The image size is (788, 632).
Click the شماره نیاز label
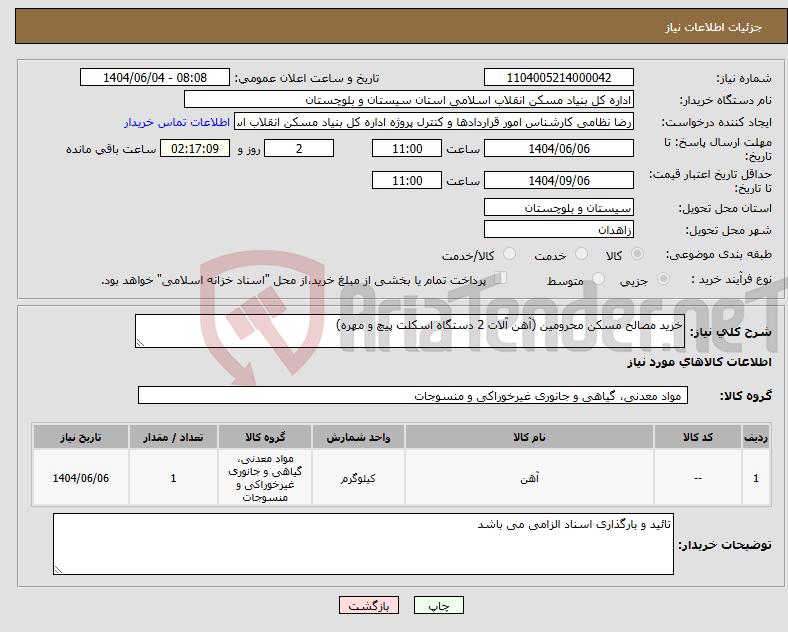click(744, 78)
